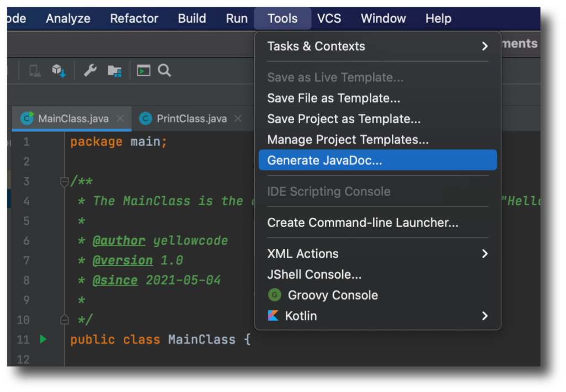Click the PrintClass.java class file icon
Screen dimensions: 566x392
145,118
